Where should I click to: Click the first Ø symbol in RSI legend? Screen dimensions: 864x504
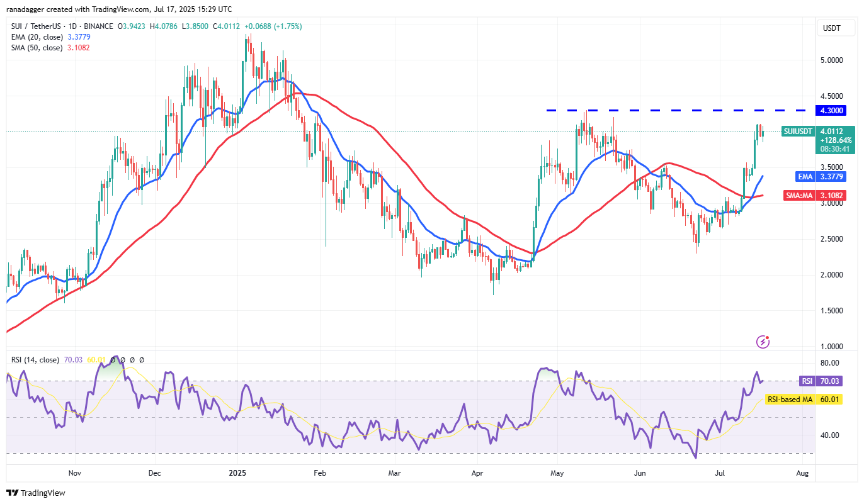coord(113,360)
